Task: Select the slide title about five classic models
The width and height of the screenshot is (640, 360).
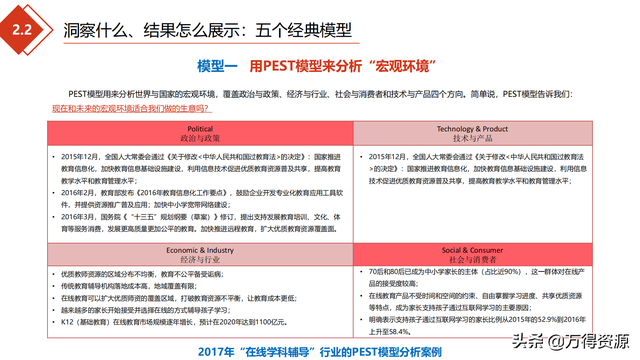Action: click(207, 31)
